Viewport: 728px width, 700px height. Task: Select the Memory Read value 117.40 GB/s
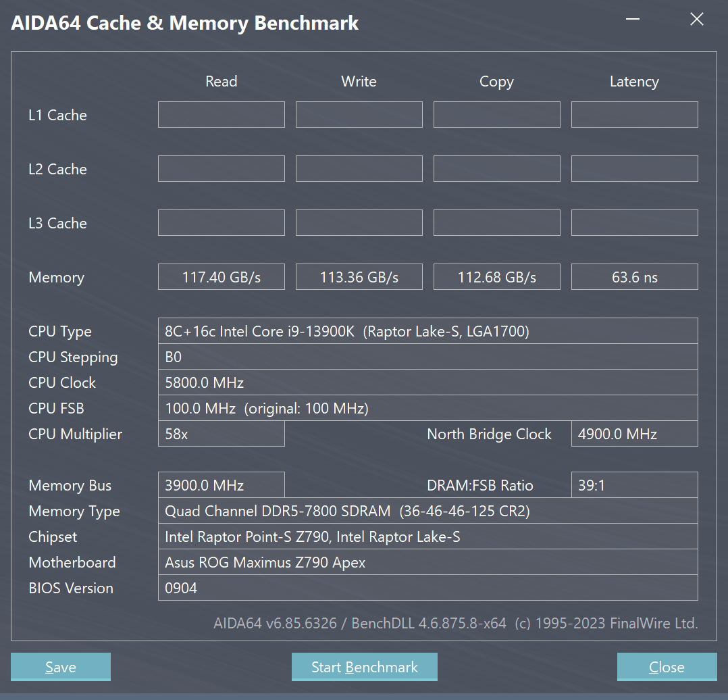(x=222, y=277)
